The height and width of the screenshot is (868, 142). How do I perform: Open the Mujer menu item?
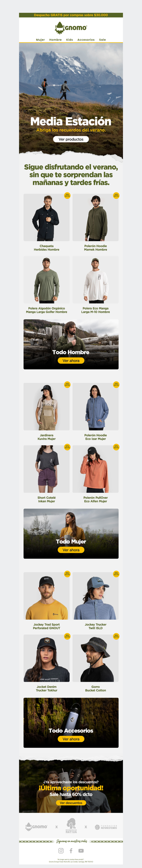(x=40, y=40)
